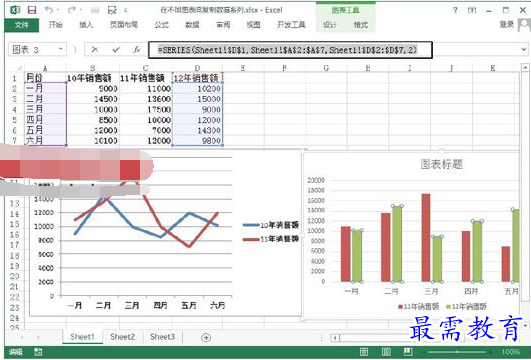The image size is (531, 360).
Task: Select column A header
Action: (x=45, y=68)
